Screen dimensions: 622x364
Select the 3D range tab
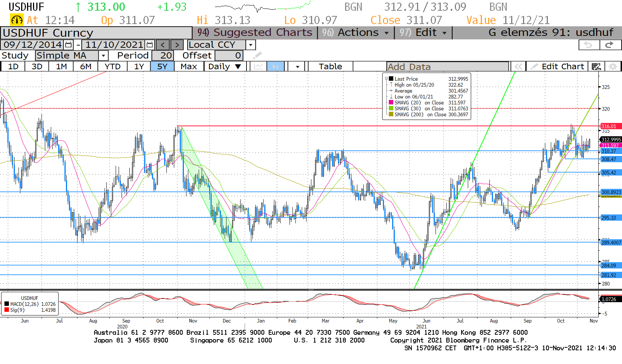click(x=37, y=67)
